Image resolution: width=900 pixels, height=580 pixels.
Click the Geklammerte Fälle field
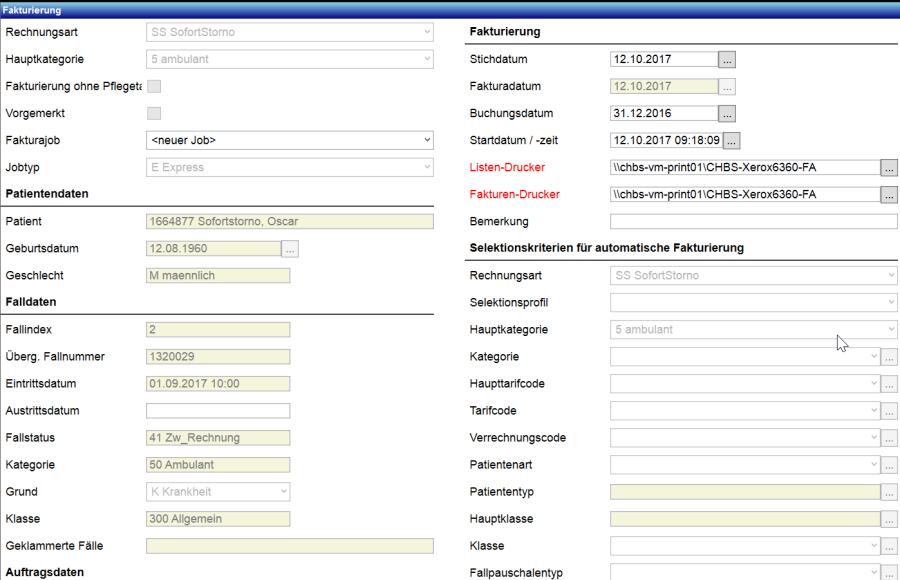pos(290,546)
